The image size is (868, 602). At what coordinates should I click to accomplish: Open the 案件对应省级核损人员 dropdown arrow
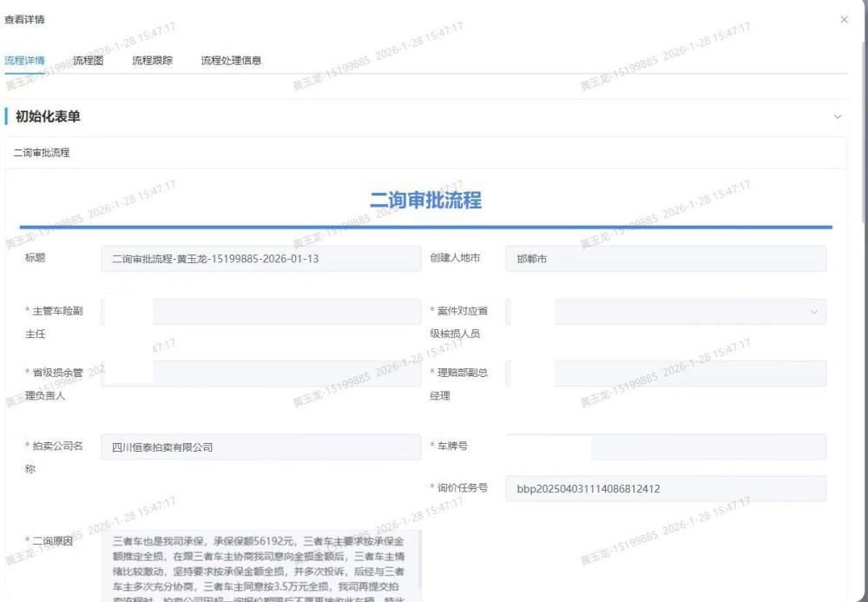pyautogui.click(x=813, y=311)
